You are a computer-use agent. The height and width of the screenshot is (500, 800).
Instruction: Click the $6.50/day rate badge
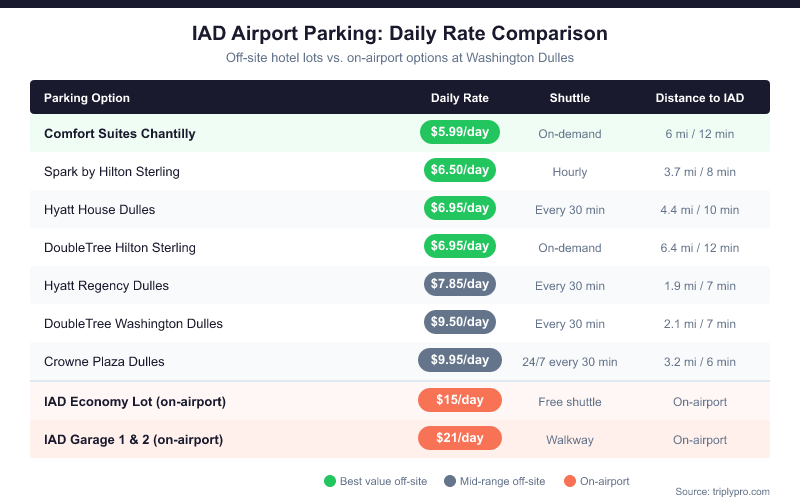click(x=460, y=171)
